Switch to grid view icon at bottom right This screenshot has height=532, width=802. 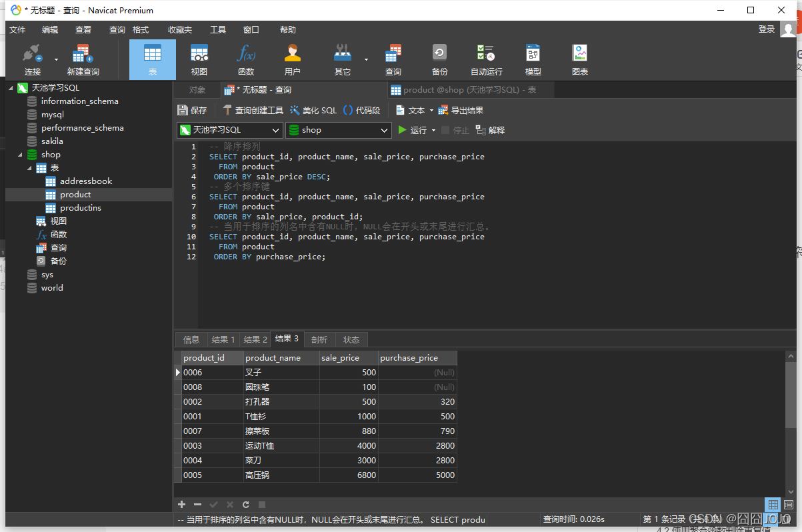coord(773,505)
